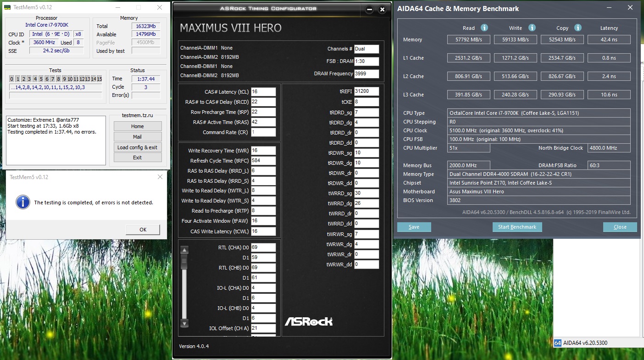Close the ASRock Timing Configurator window
Image resolution: width=644 pixels, height=360 pixels.
pyautogui.click(x=382, y=9)
